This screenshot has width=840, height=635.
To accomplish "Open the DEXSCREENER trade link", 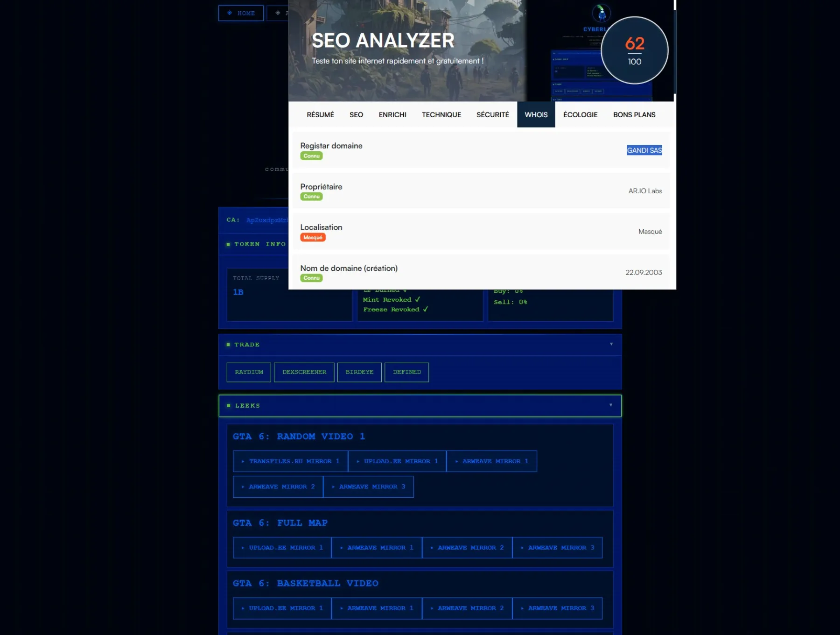I will pos(304,372).
